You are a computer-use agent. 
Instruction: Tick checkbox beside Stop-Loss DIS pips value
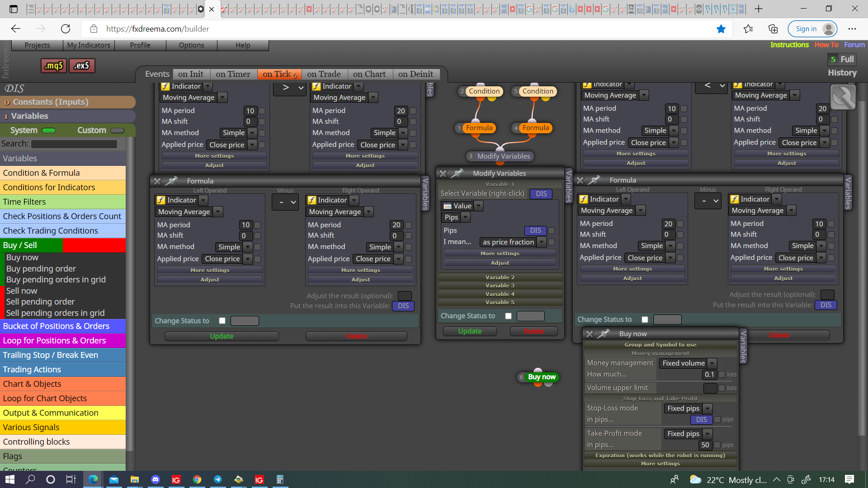(717, 420)
